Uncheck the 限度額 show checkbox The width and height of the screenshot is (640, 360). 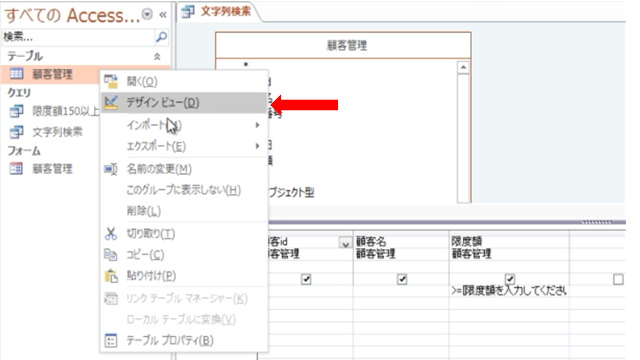point(510,279)
